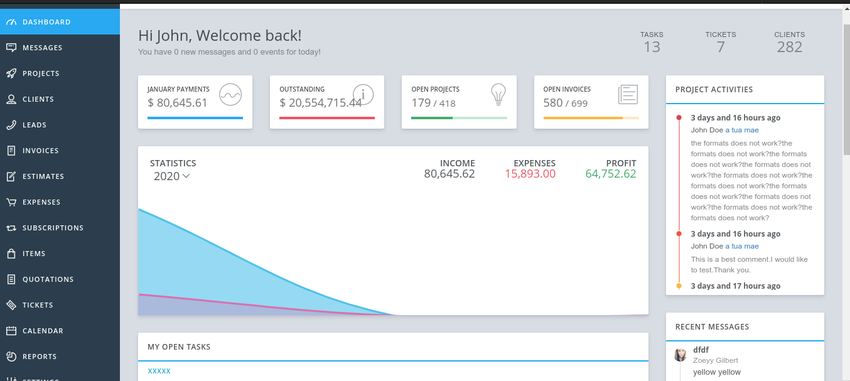The height and width of the screenshot is (381, 850).
Task: Open the Invoices menu item
Action: (x=60, y=151)
